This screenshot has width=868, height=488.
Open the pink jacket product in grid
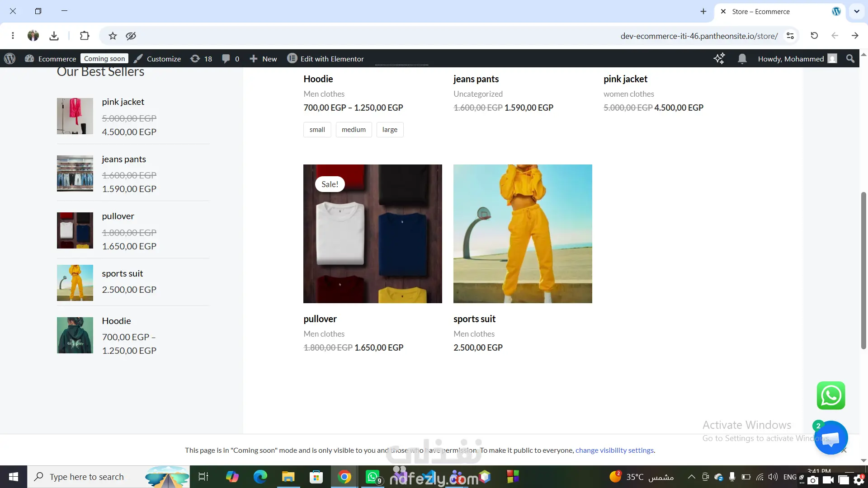pyautogui.click(x=625, y=79)
